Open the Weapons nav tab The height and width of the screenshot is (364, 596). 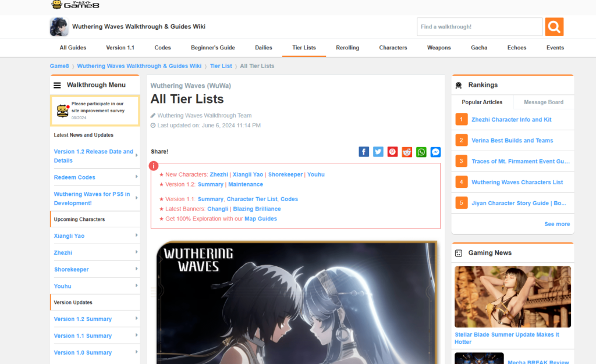point(439,48)
